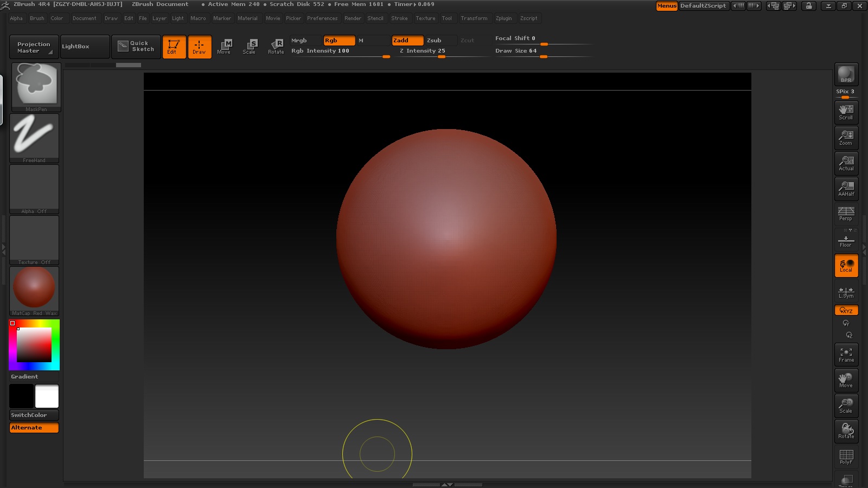Image resolution: width=868 pixels, height=488 pixels.
Task: Toggle XYZ rotation mode
Action: [846, 310]
